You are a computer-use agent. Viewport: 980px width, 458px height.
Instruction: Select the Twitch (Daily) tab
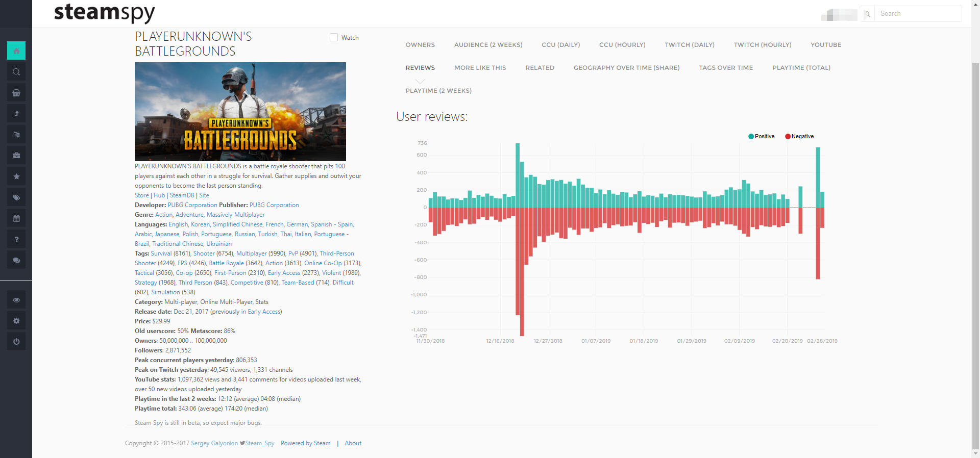click(x=690, y=45)
